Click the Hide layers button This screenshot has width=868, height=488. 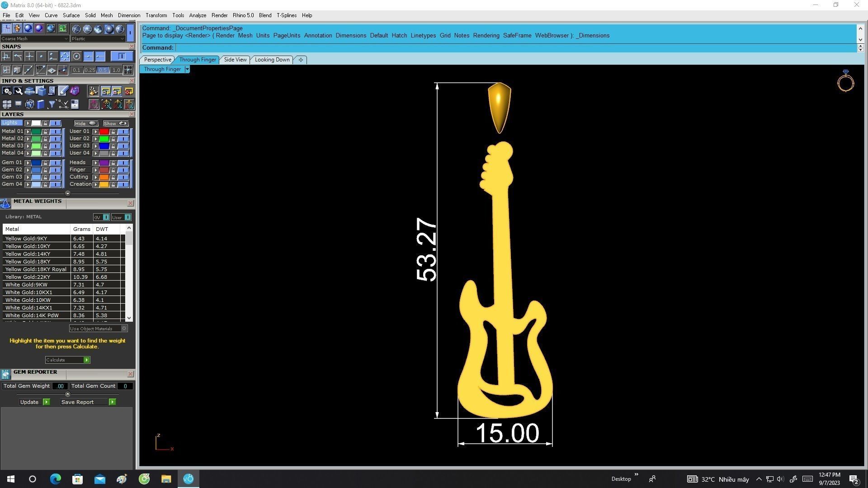tap(86, 123)
